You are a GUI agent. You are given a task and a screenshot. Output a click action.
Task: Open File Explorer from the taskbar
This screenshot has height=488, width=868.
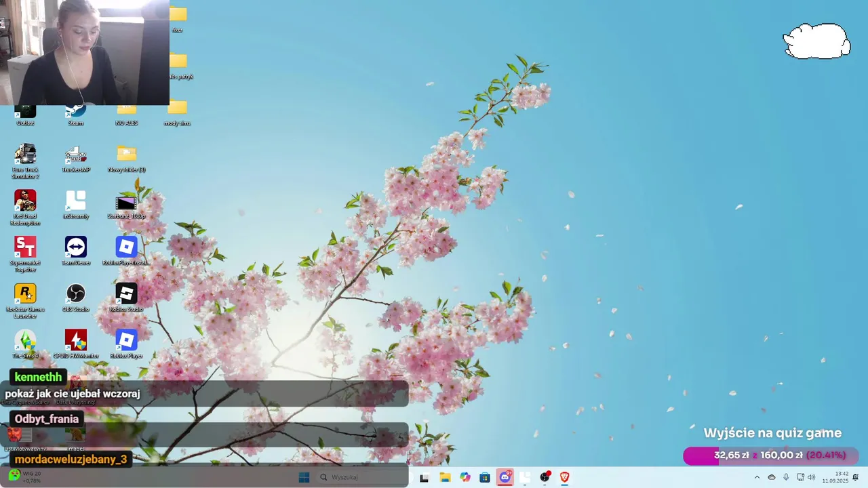click(445, 477)
